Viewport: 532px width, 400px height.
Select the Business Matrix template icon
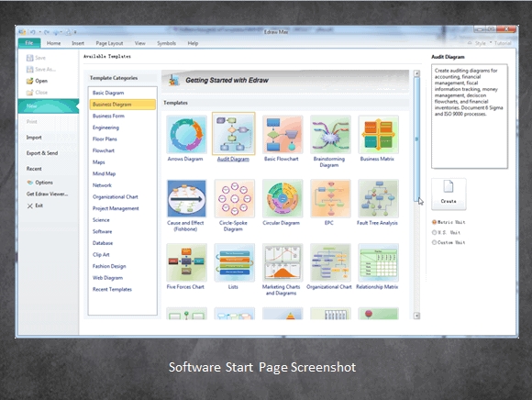(x=378, y=134)
